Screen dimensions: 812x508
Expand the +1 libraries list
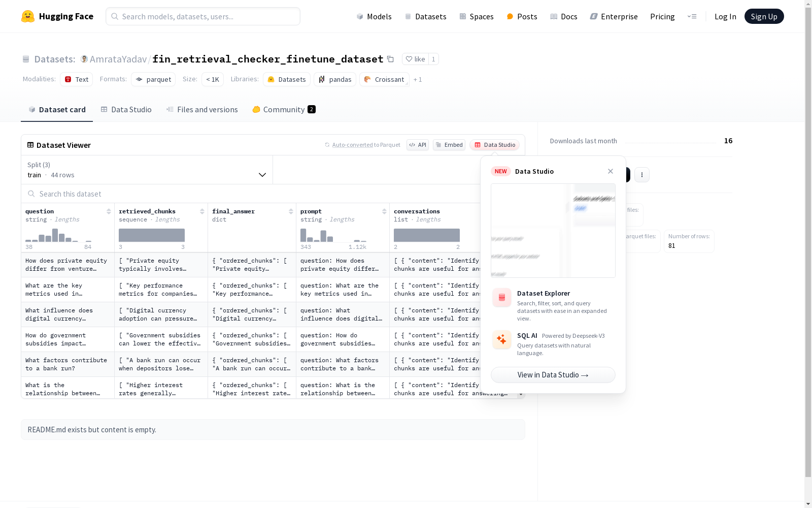(418, 79)
